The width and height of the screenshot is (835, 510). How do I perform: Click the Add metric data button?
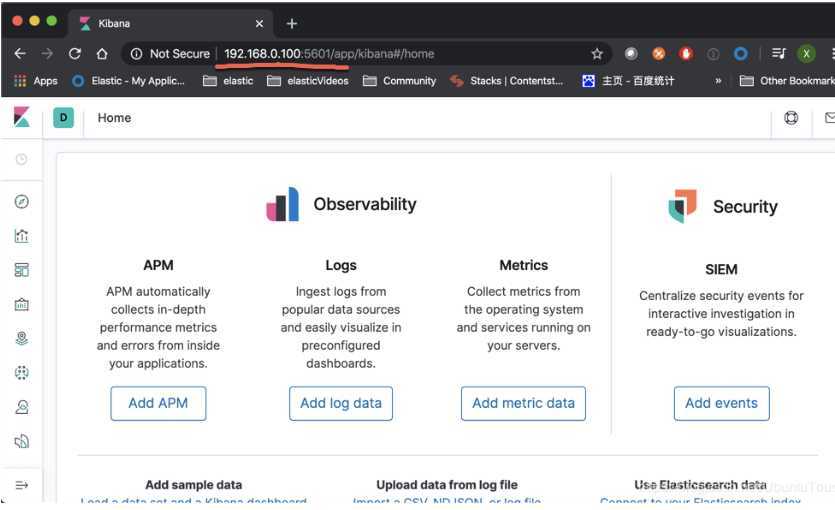pyautogui.click(x=523, y=403)
